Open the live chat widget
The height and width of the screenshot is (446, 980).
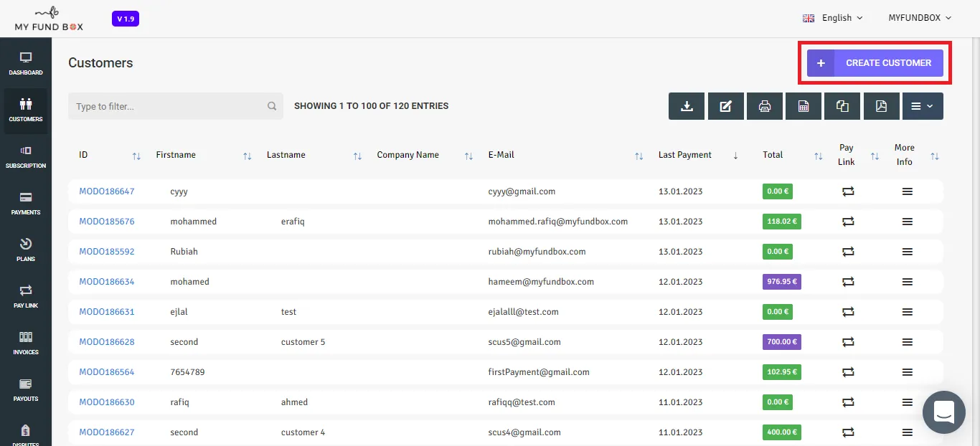(x=944, y=412)
